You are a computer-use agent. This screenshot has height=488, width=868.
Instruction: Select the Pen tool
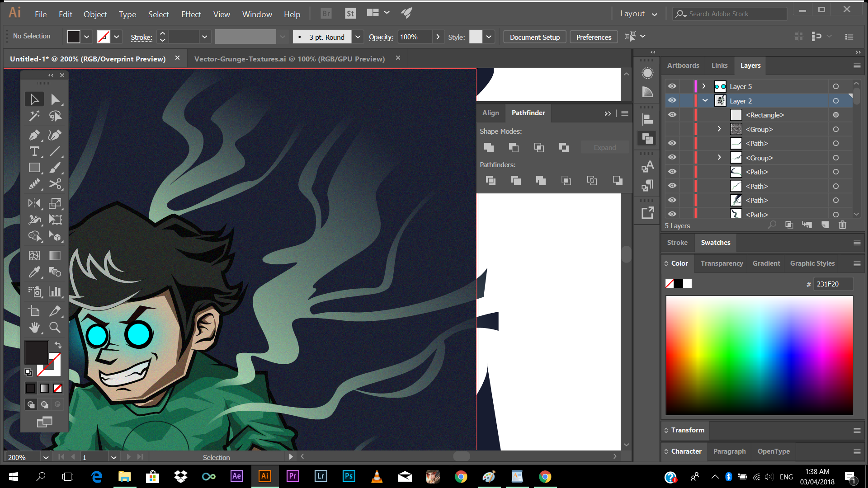point(34,135)
